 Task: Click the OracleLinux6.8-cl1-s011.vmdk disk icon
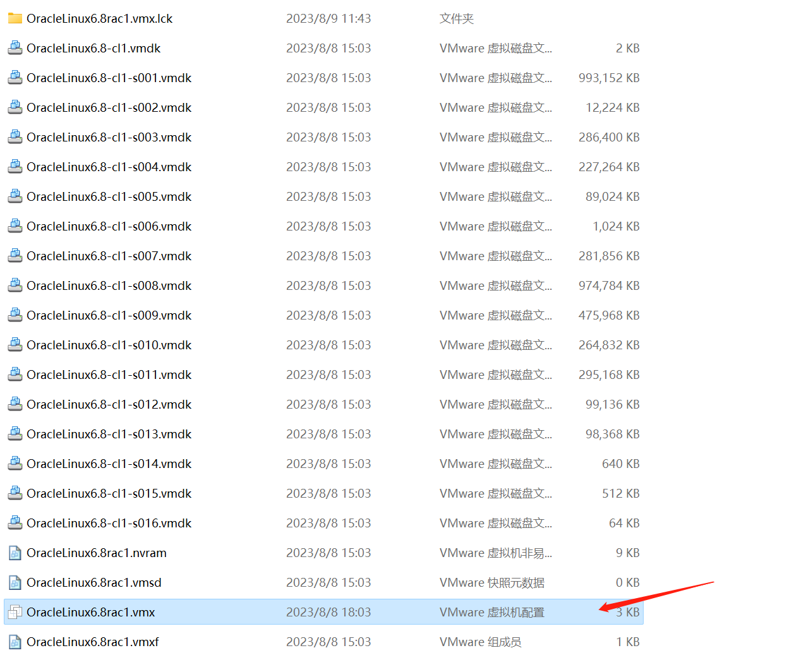[x=15, y=375]
